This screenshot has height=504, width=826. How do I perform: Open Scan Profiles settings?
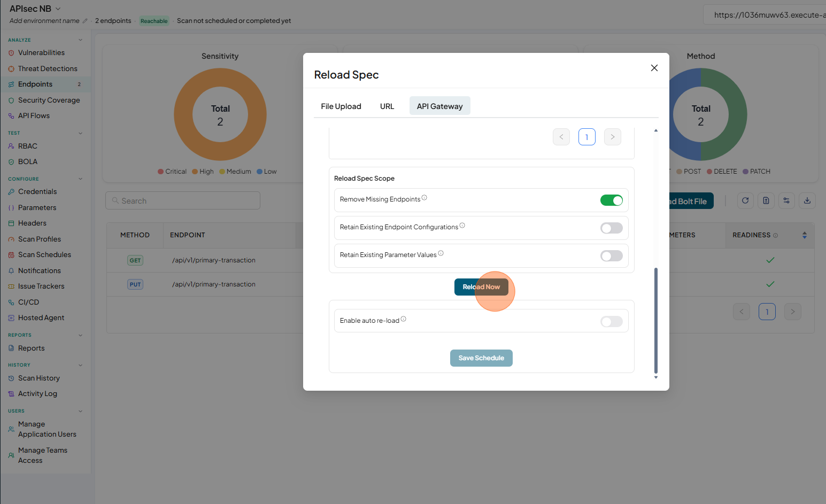tap(40, 239)
